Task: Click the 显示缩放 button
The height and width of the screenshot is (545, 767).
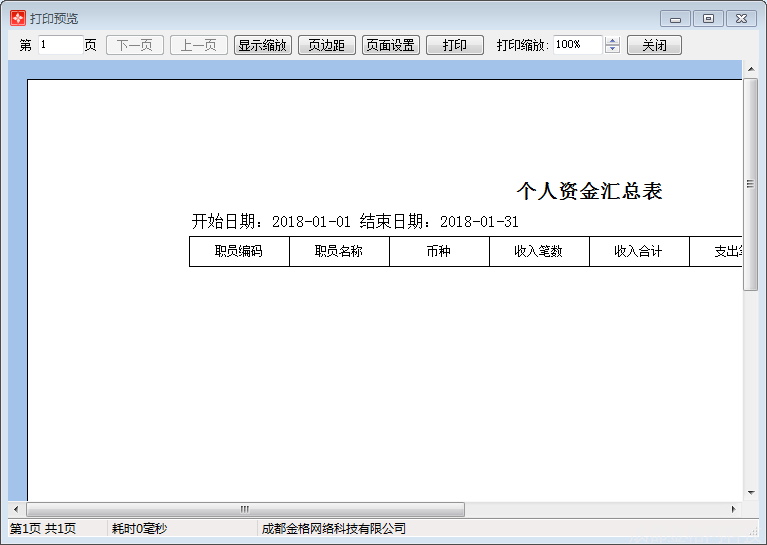Action: (263, 45)
